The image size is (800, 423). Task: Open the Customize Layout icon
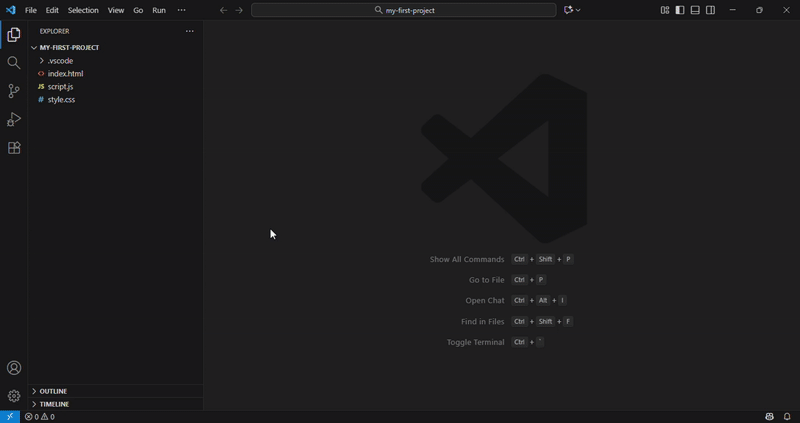click(665, 10)
